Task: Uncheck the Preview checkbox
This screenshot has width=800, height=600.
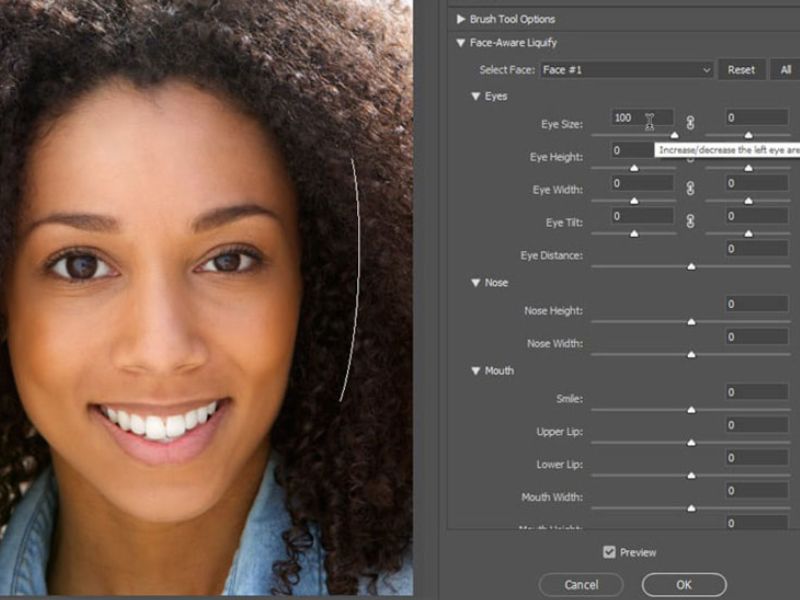Action: 609,552
